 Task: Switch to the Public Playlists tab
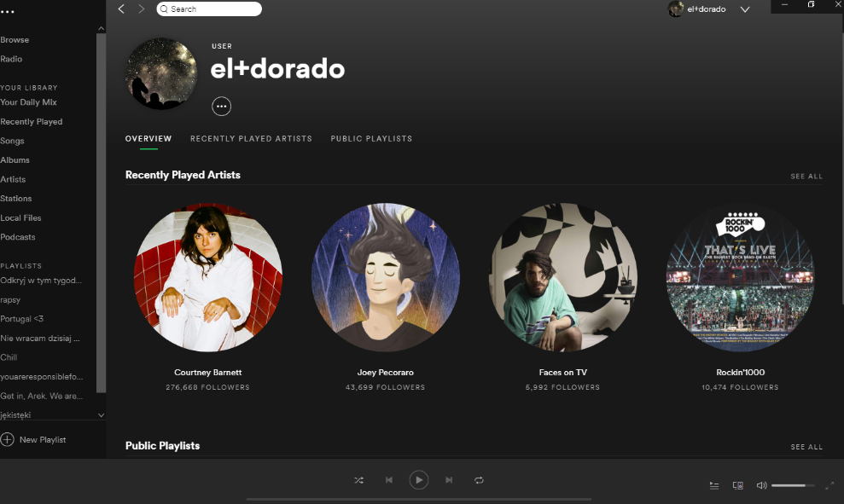[x=371, y=138]
